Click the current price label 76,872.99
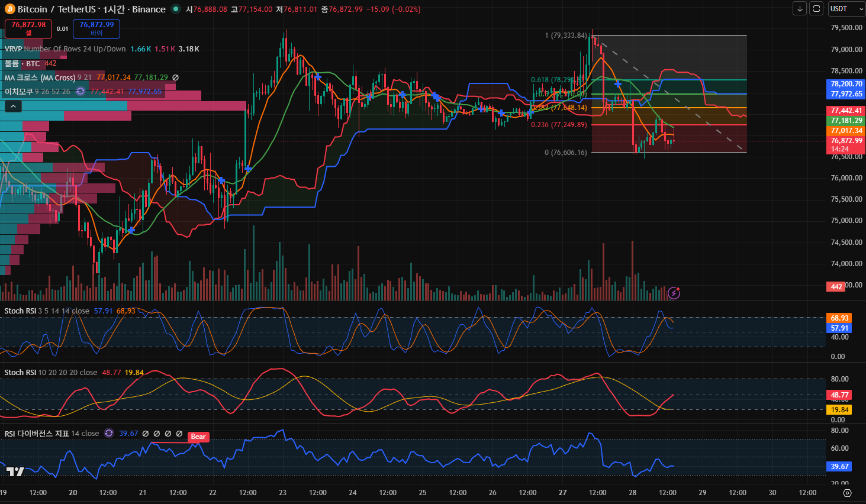 tap(846, 141)
